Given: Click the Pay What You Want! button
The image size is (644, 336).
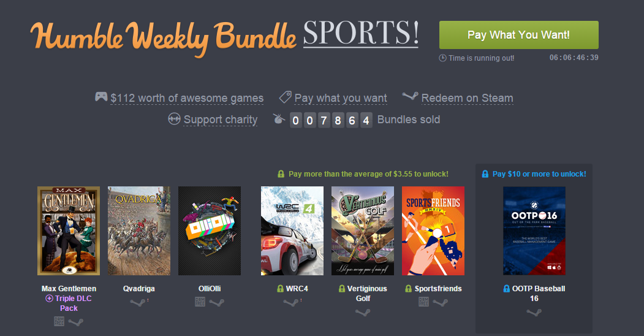Looking at the screenshot, I should click(519, 35).
